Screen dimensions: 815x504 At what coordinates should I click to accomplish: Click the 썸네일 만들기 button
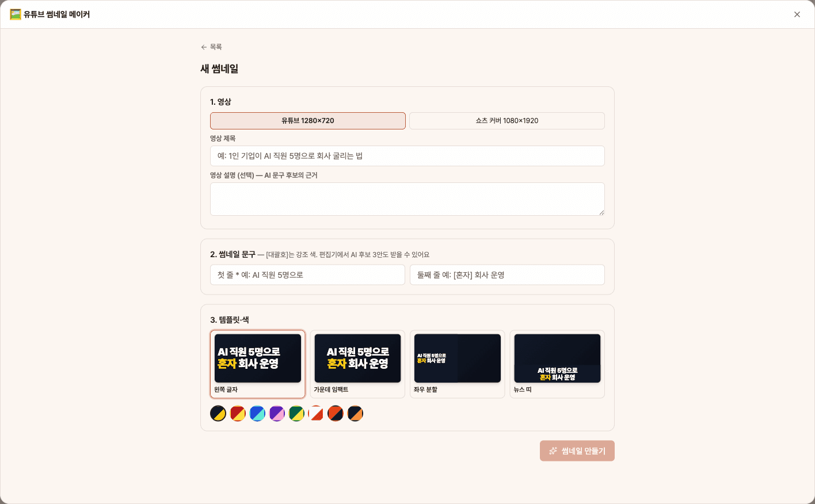(577, 451)
